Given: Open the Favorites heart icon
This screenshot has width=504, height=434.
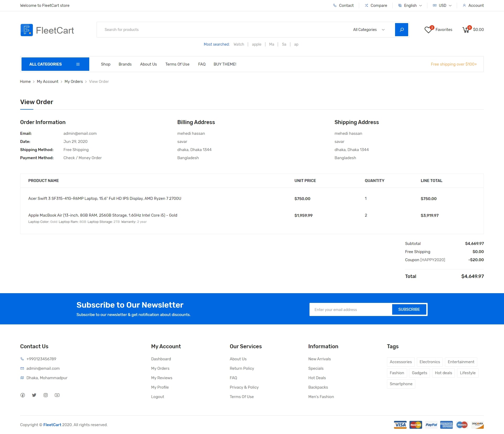Looking at the screenshot, I should pos(428,30).
